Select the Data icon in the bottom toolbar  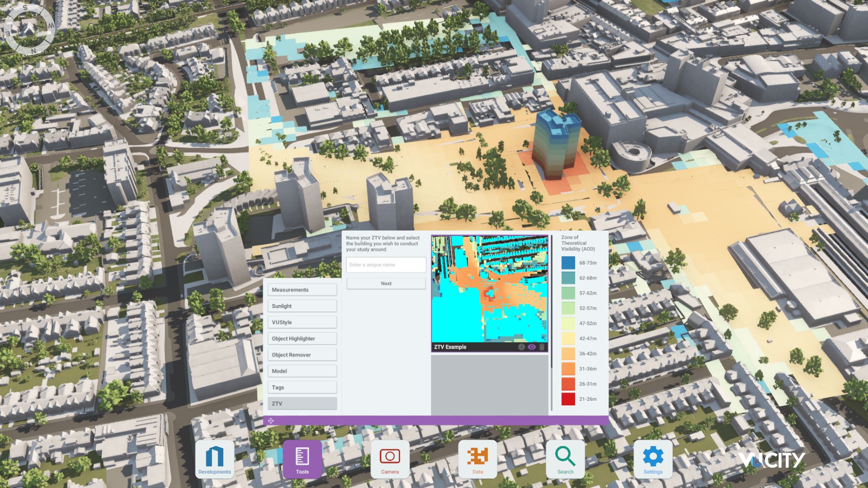tap(478, 459)
